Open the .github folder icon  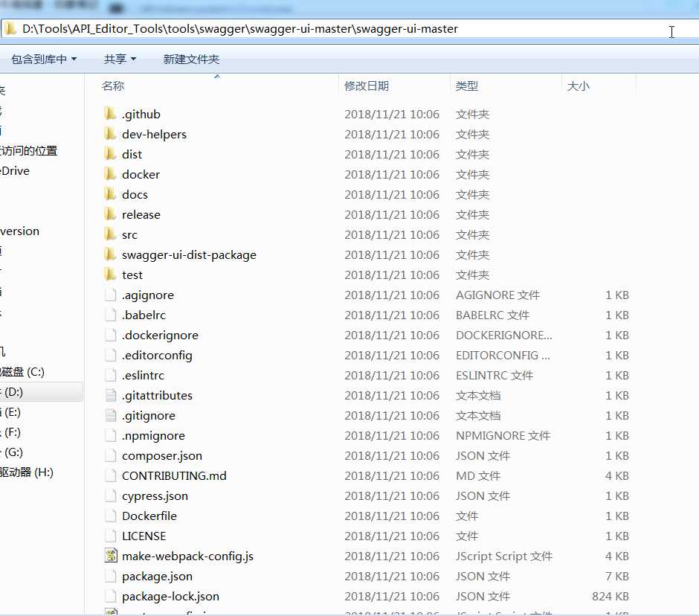(x=110, y=114)
